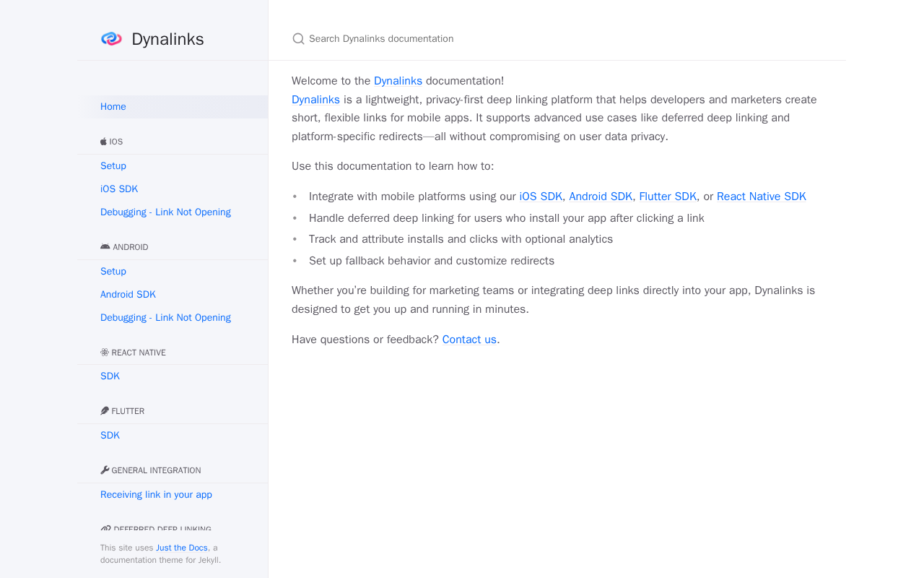Viewport: 924px width, 578px height.
Task: Follow the Contact us link
Action: coord(469,340)
